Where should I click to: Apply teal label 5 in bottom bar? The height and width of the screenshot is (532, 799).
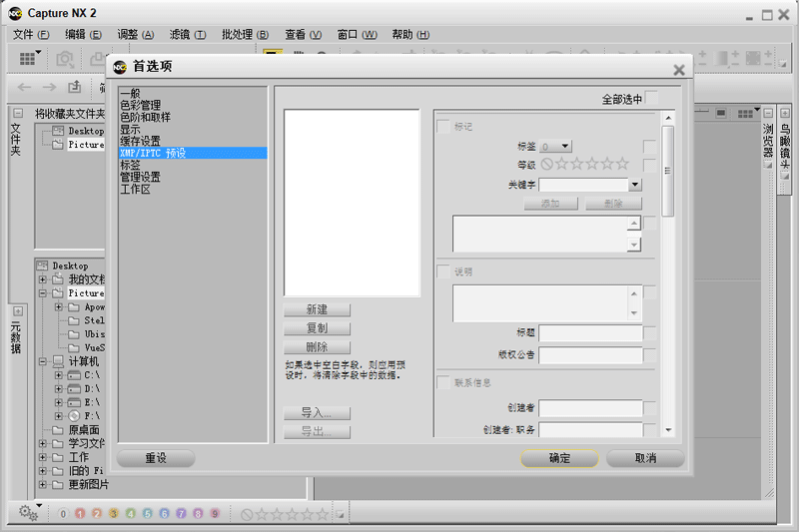click(x=147, y=514)
